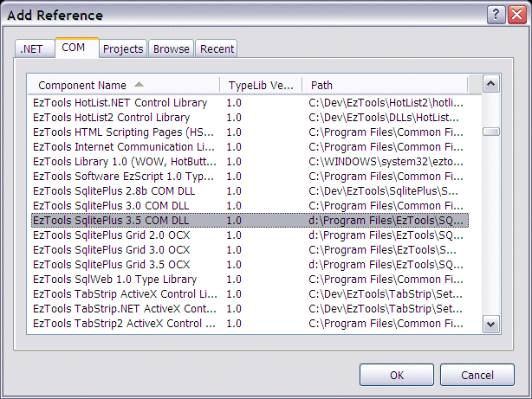Click the Cancel button
This screenshot has height=399, width=532.
(477, 375)
